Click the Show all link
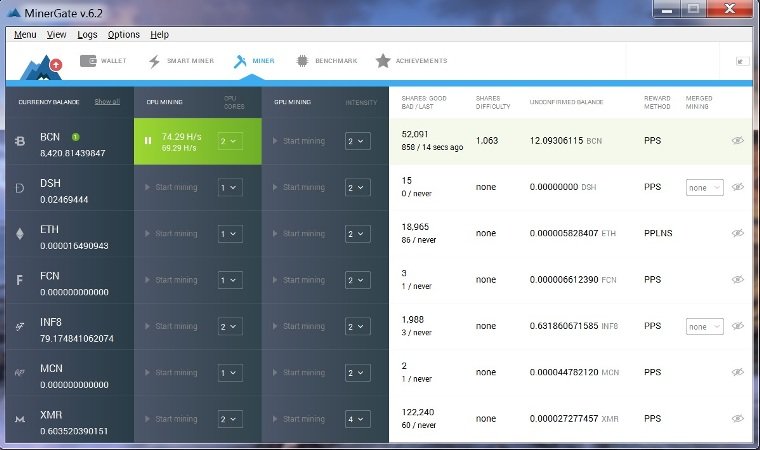The height and width of the screenshot is (450, 760). coord(107,101)
